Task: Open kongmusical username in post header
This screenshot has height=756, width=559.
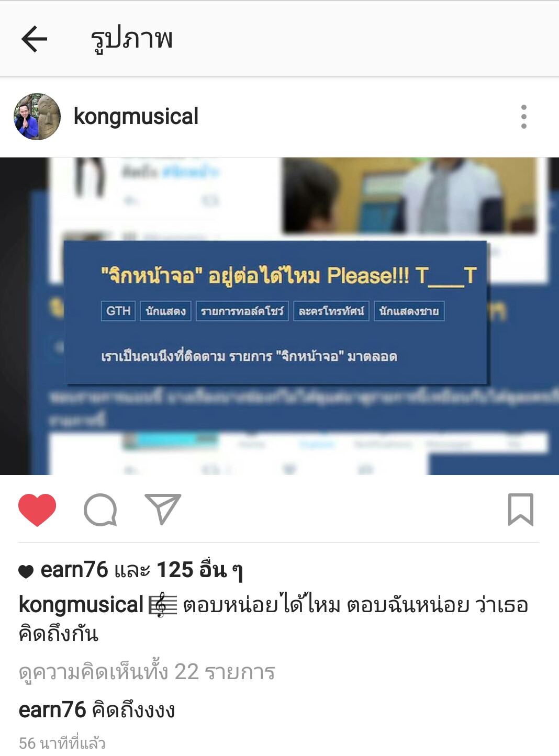Action: 136,116
